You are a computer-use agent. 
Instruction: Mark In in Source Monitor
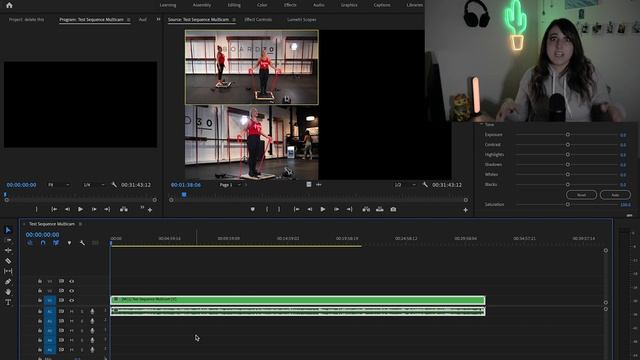[267, 209]
